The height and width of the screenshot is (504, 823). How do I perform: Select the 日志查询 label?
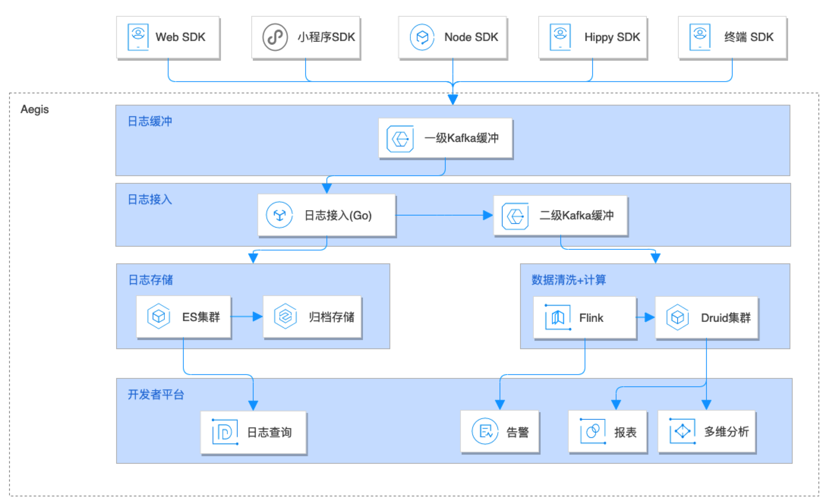269,432
